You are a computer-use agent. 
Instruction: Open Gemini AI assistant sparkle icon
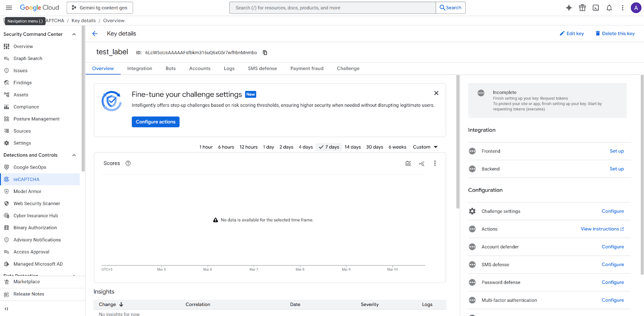point(569,8)
